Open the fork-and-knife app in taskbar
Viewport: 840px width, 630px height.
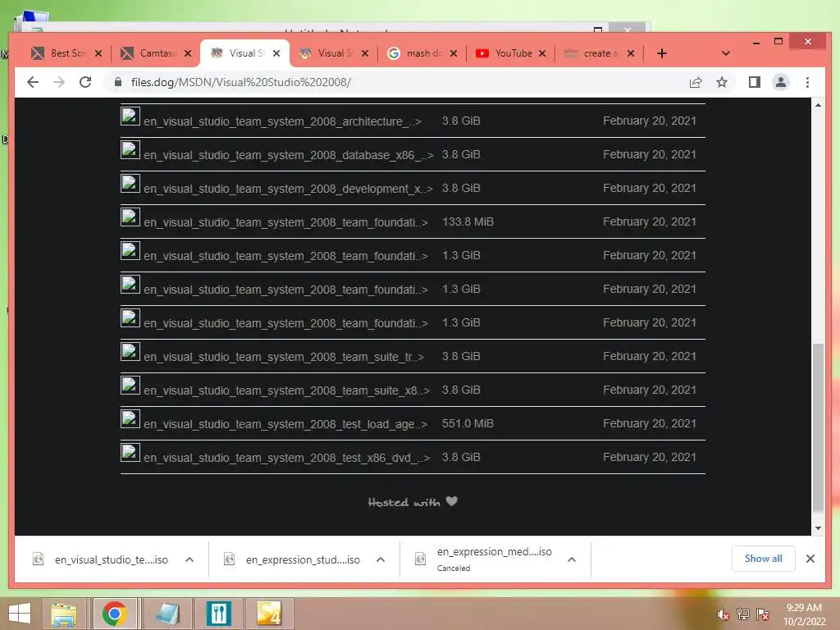click(x=218, y=614)
